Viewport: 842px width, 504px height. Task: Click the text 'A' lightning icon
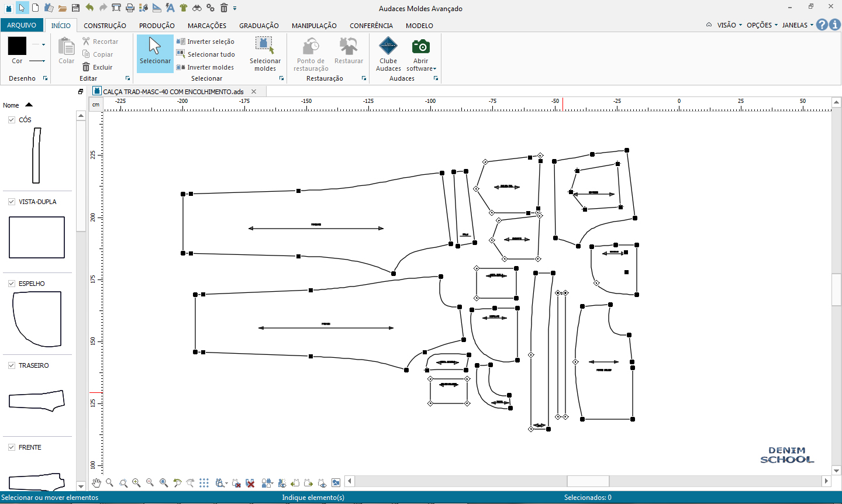click(x=170, y=8)
